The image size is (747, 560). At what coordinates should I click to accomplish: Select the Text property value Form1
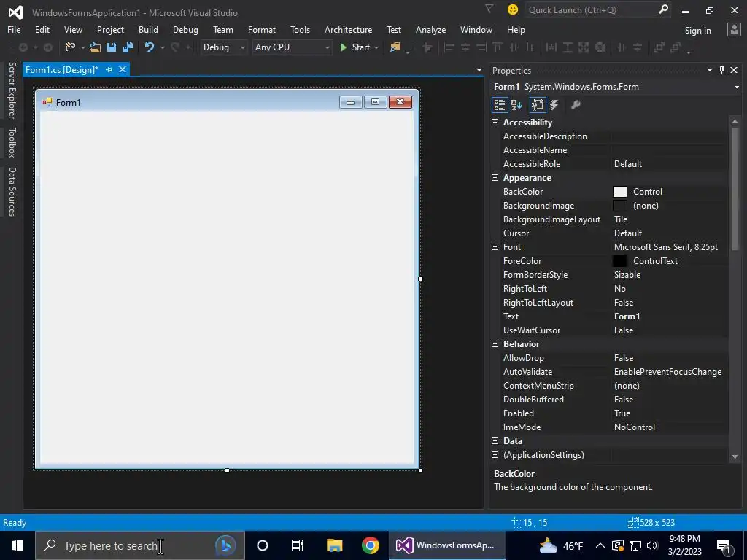pos(627,316)
